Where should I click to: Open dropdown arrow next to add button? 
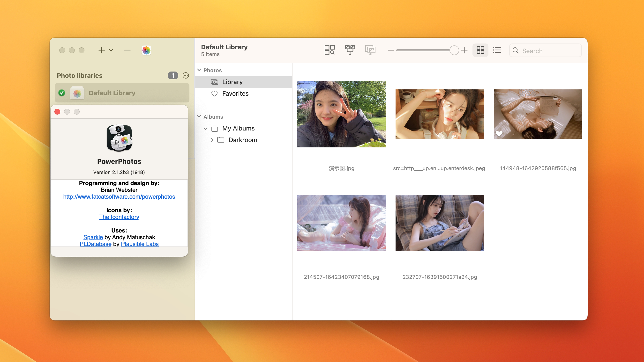click(111, 51)
